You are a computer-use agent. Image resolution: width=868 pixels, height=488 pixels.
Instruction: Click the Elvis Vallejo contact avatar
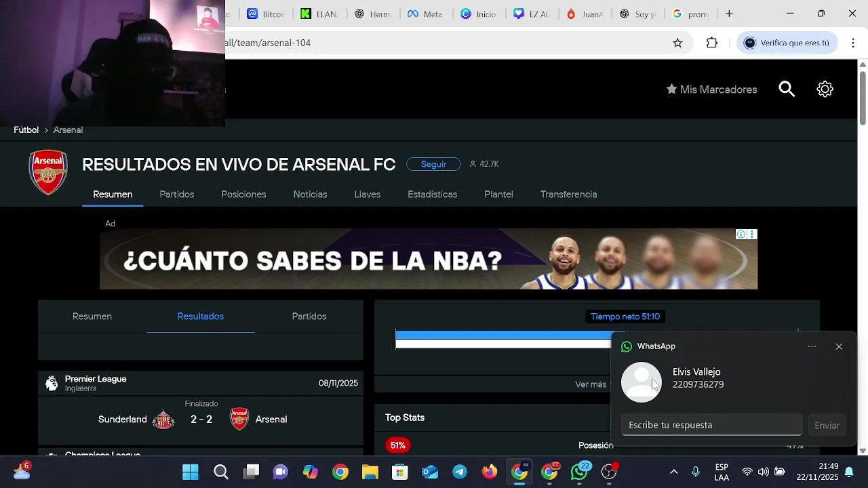pyautogui.click(x=641, y=382)
